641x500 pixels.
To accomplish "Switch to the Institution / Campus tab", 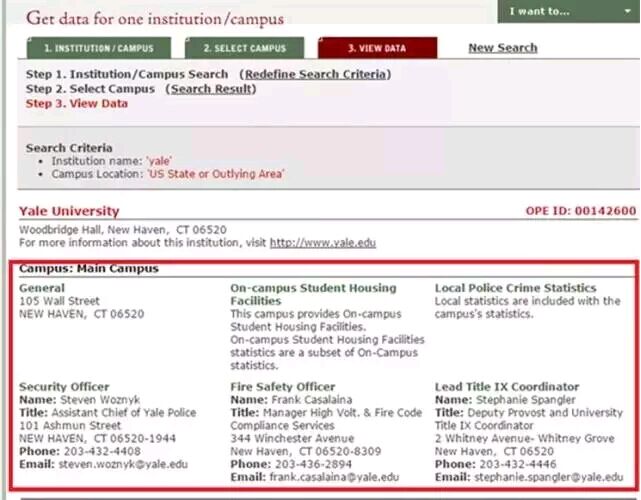I will pyautogui.click(x=99, y=48).
